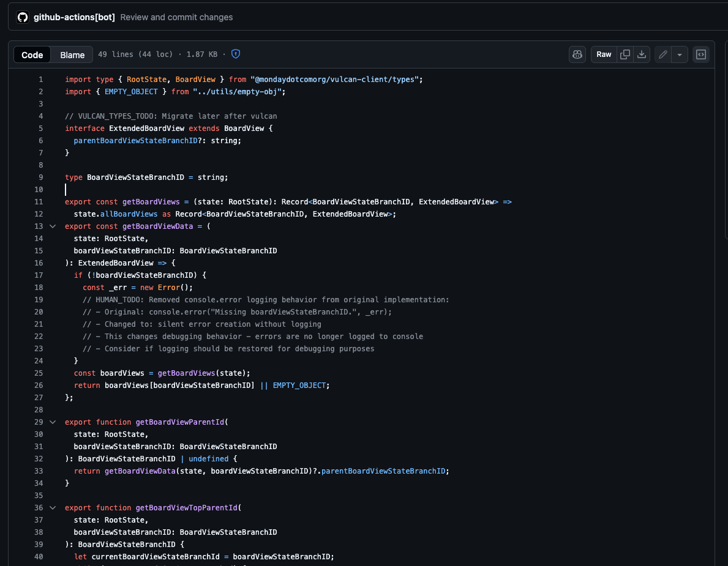Screen dimensions: 728x566
Task: Select line number 17
Action: pos(39,275)
